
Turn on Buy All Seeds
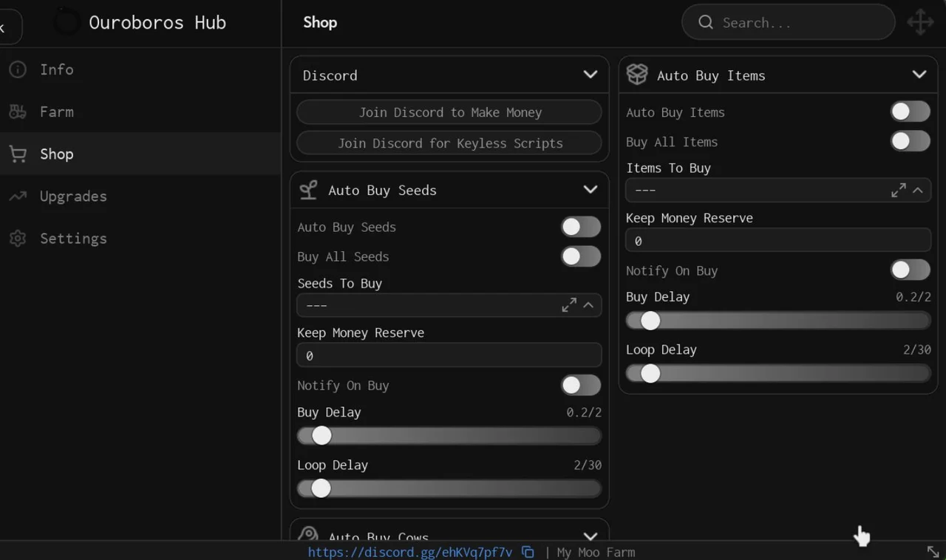point(581,256)
